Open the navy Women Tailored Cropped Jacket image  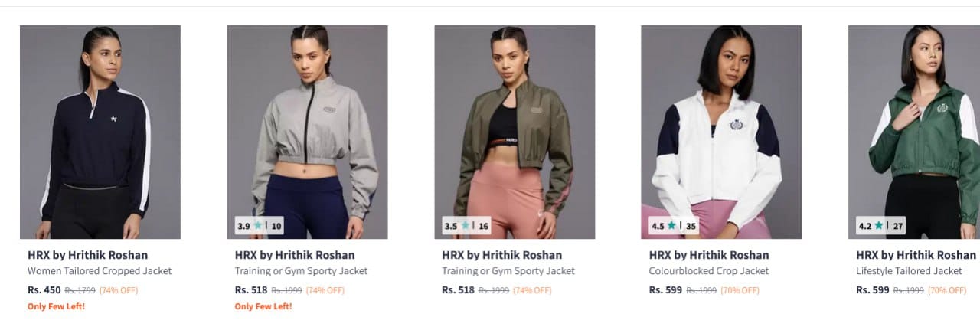point(100,130)
